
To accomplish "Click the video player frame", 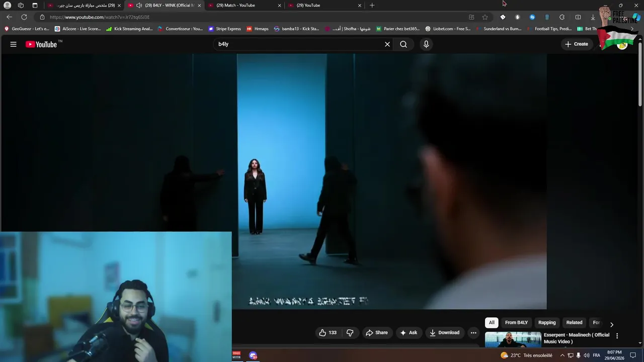I will [274, 181].
